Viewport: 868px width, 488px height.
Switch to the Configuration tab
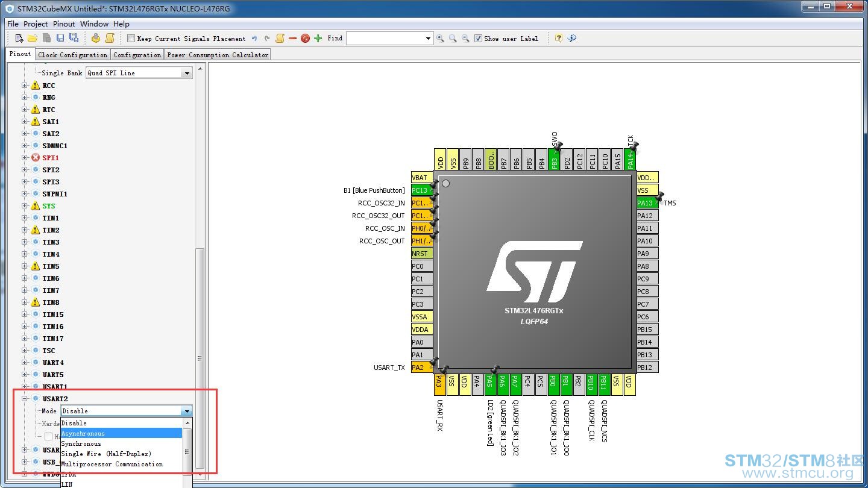click(137, 55)
